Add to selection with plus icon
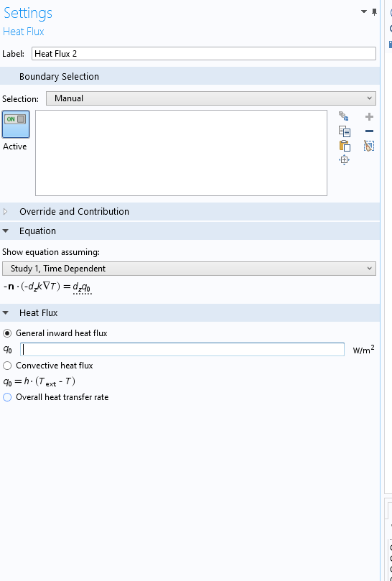This screenshot has height=581, width=392. (x=369, y=117)
